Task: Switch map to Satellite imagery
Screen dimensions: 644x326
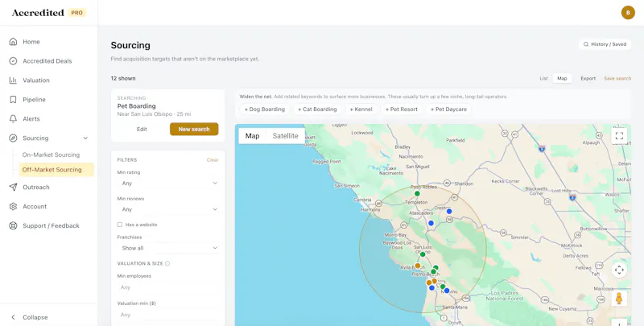Action: click(285, 136)
